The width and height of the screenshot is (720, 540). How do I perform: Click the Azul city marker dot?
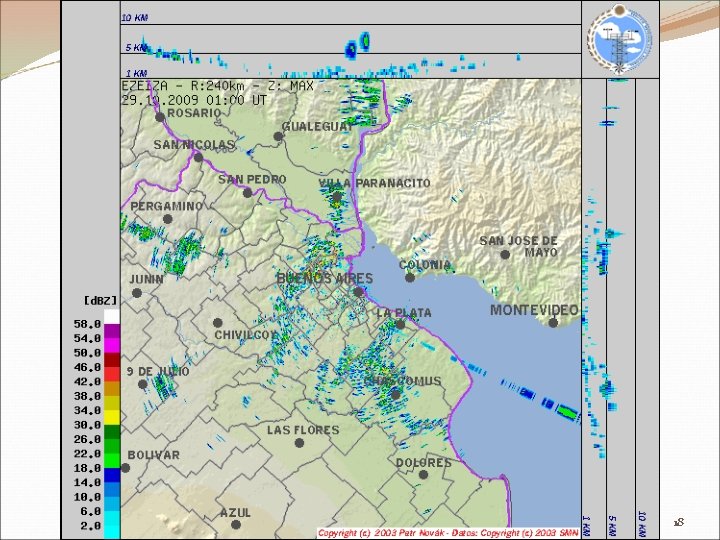(x=236, y=524)
